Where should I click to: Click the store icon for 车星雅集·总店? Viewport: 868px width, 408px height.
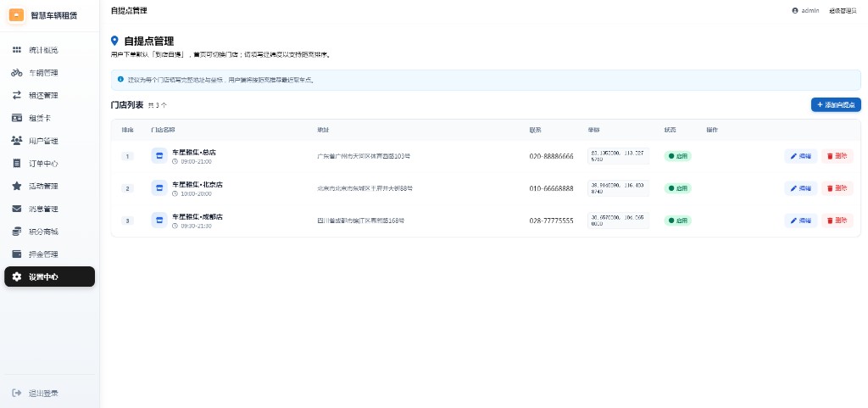pyautogui.click(x=159, y=155)
